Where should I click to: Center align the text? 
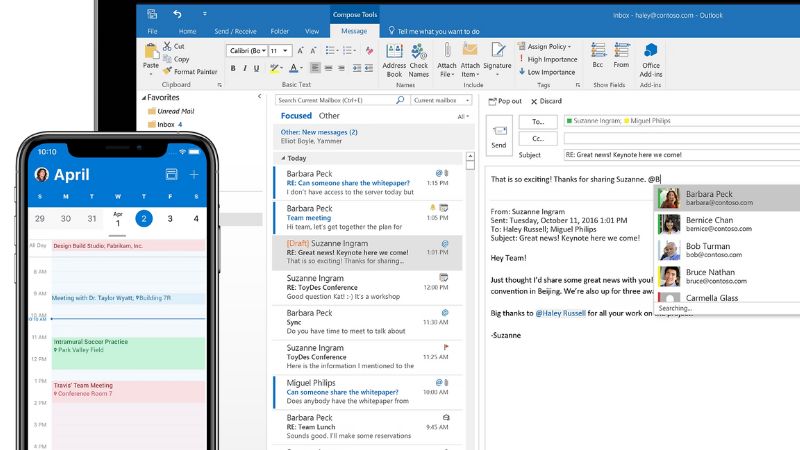pos(329,68)
